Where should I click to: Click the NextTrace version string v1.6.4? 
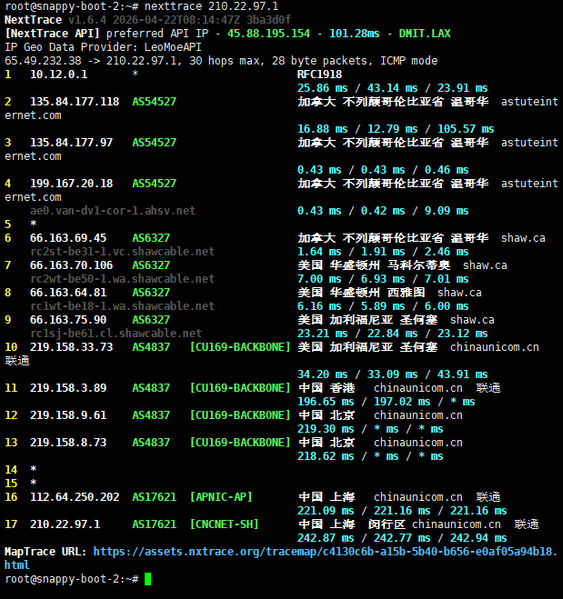(87, 20)
